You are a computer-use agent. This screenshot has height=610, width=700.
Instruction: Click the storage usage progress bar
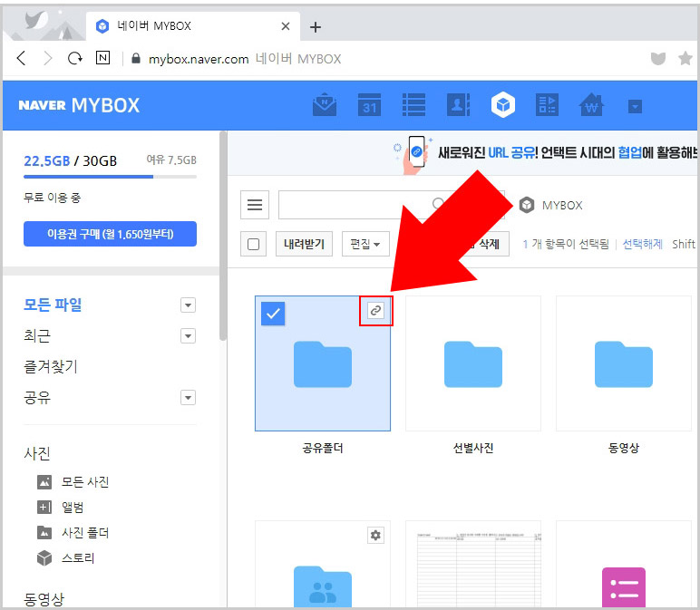110,177
